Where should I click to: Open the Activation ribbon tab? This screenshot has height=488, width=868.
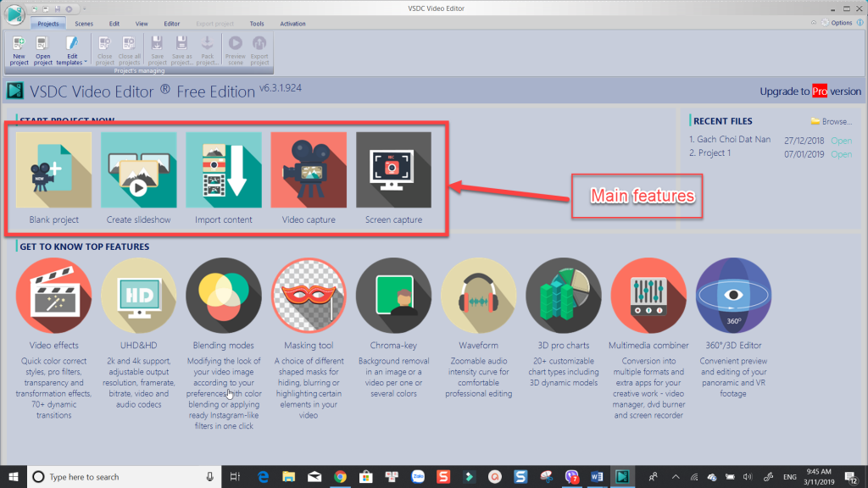click(x=292, y=24)
